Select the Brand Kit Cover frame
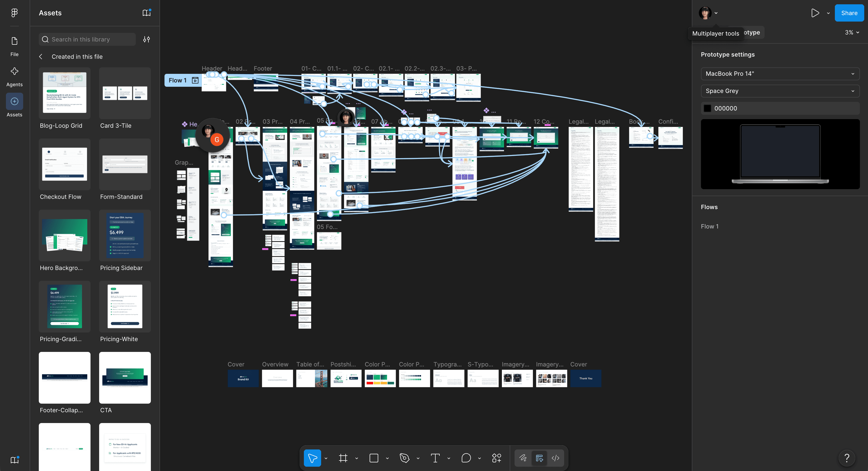 tap(243, 378)
